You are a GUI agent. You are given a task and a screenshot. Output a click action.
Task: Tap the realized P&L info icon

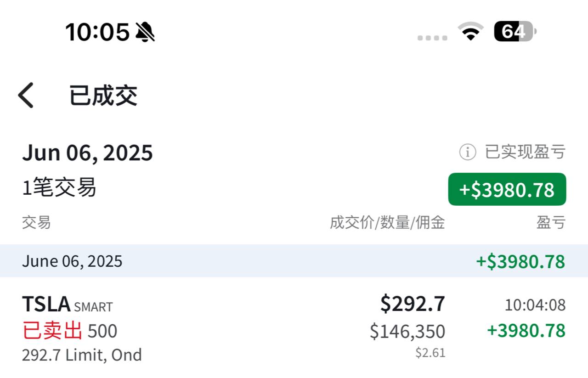click(x=467, y=152)
